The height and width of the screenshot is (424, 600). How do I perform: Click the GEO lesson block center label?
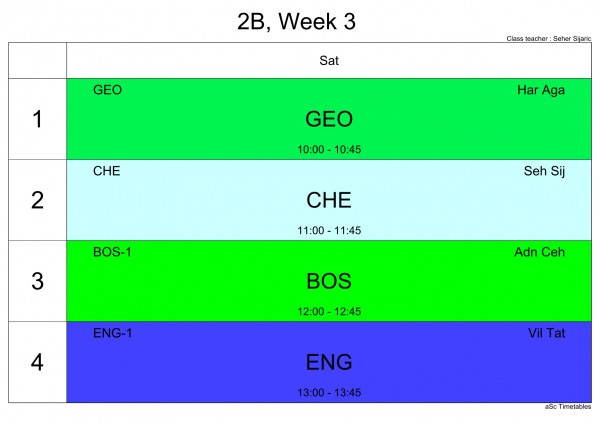click(329, 119)
